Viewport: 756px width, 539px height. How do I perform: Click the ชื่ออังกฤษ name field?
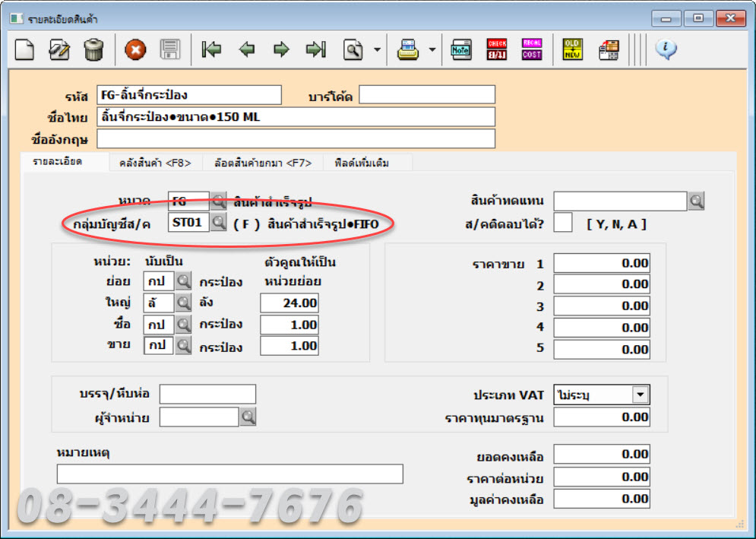[x=296, y=139]
